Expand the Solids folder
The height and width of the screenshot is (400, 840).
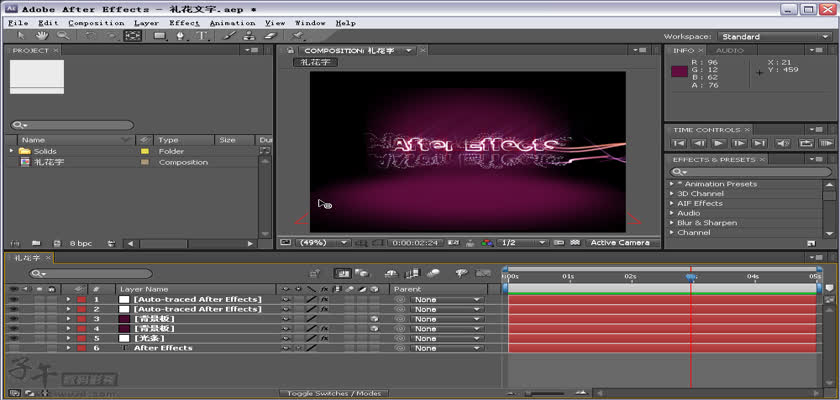pos(12,151)
